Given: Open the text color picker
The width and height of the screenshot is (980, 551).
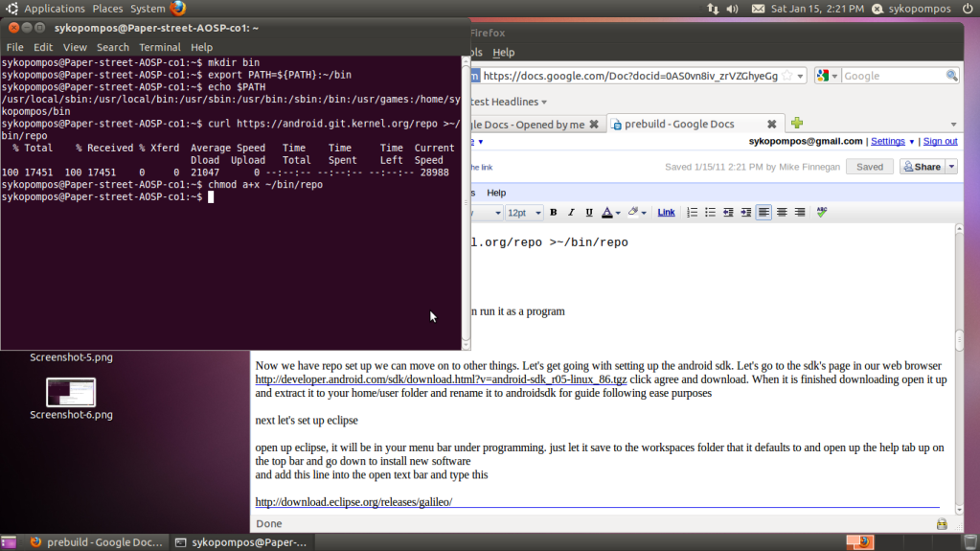Looking at the screenshot, I should click(x=610, y=213).
